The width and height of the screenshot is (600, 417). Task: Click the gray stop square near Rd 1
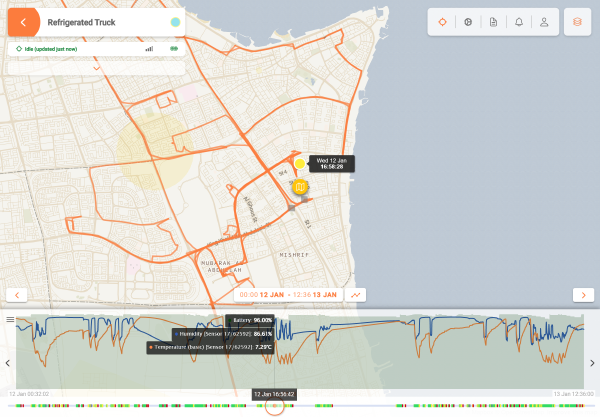point(305,199)
